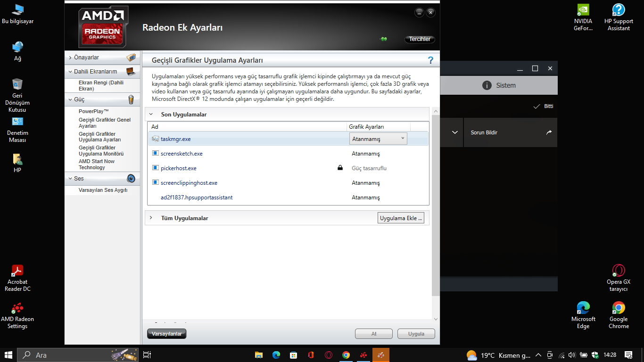644x362 pixels.
Task: Open Acrobat Reader DC desktop icon
Action: 17,278
